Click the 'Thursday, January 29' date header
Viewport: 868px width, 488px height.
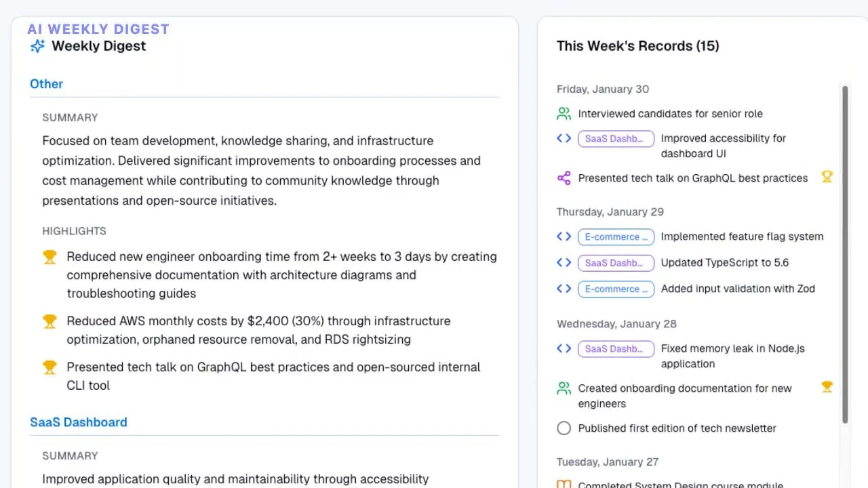[x=610, y=212]
